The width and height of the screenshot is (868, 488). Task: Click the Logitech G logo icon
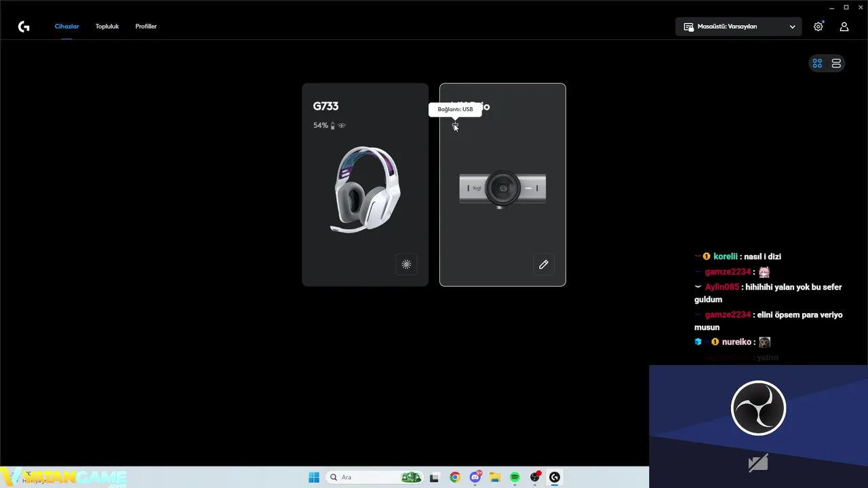pos(24,26)
